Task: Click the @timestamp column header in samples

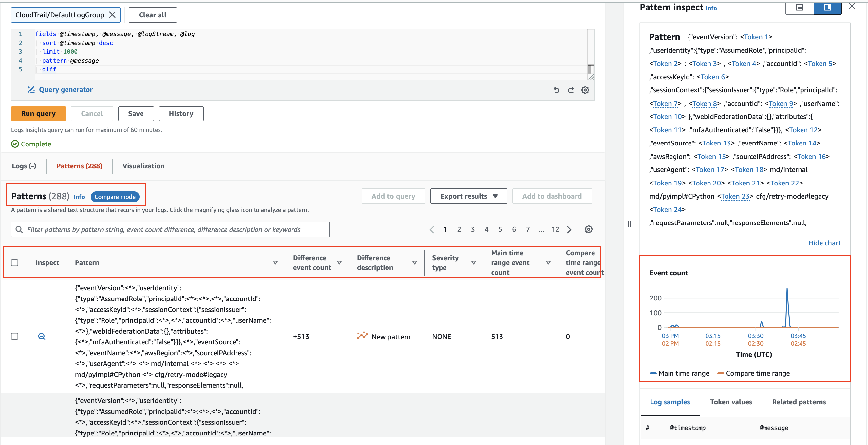Action: click(x=688, y=428)
